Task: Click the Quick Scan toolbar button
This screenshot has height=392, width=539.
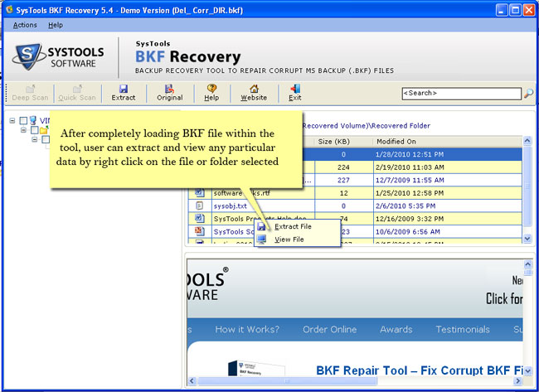Action: [x=76, y=93]
